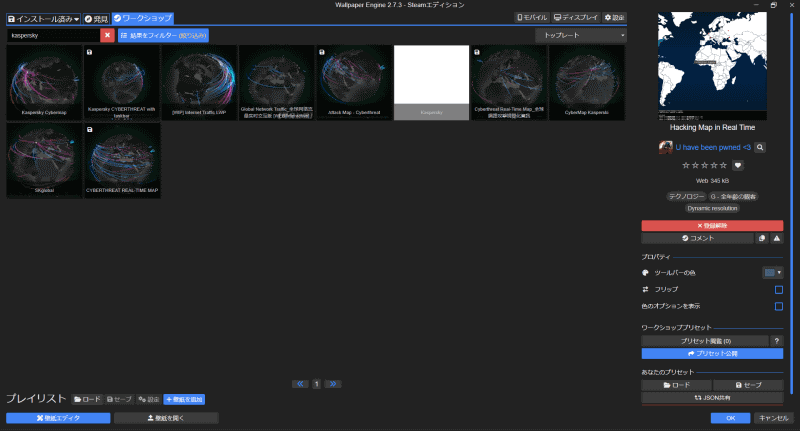The width and height of the screenshot is (800, 431).
Task: Open the Hacking Map preview image
Action: (x=712, y=66)
